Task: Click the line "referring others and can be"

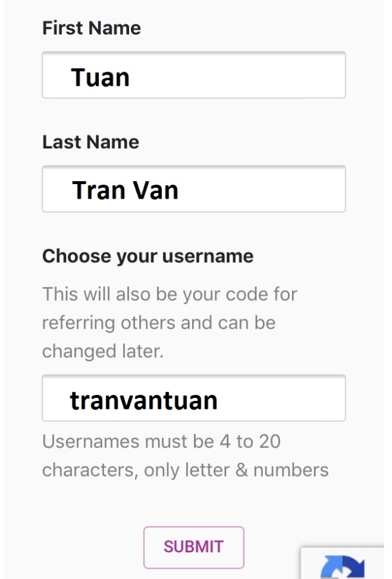Action: point(159,322)
